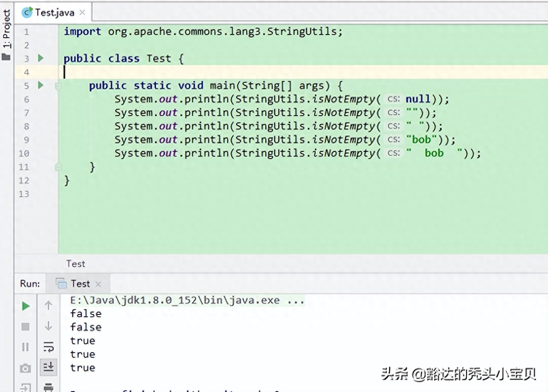Toggle scroll to end of console
The height and width of the screenshot is (392, 548).
click(x=49, y=367)
